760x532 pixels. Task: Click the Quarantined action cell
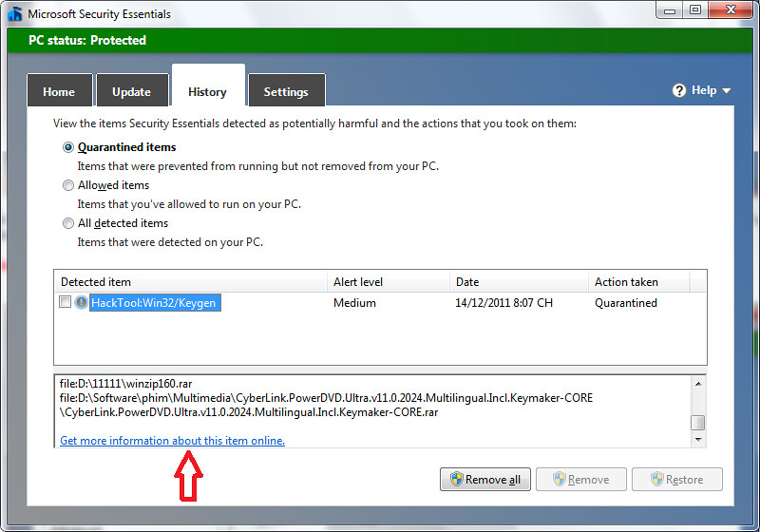pos(626,303)
